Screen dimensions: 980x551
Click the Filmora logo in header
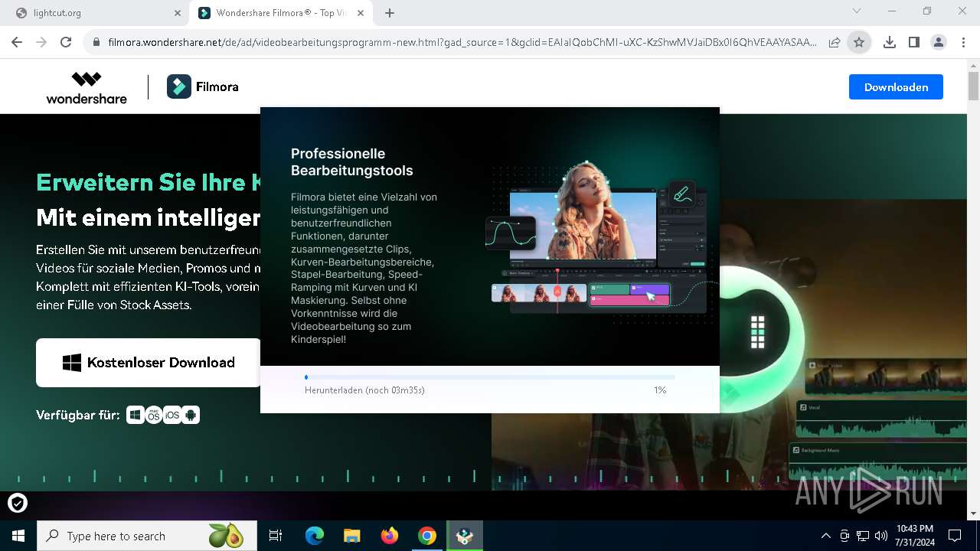(203, 87)
